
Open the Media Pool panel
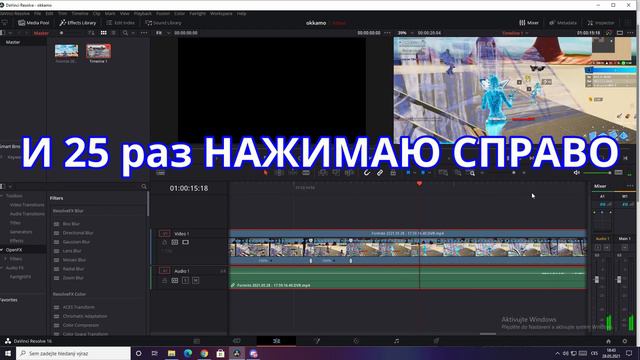33,23
